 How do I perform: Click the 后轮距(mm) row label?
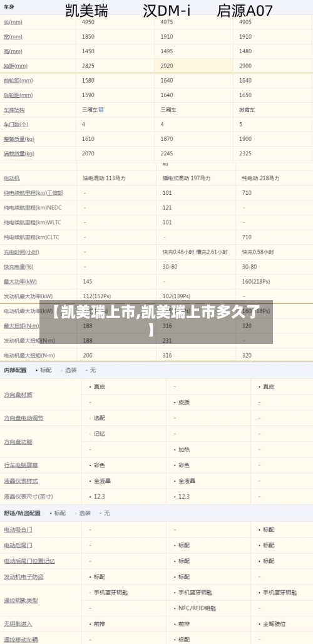coord(18,95)
